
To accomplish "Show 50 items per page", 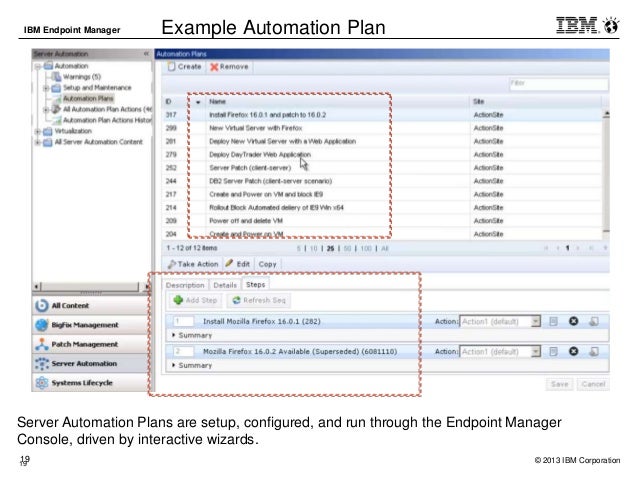I will tap(347, 248).
